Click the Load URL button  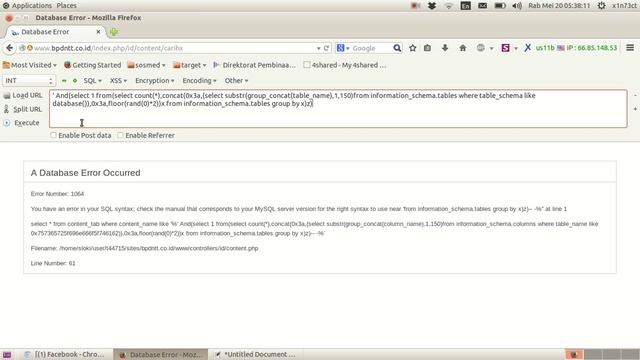[23, 95]
